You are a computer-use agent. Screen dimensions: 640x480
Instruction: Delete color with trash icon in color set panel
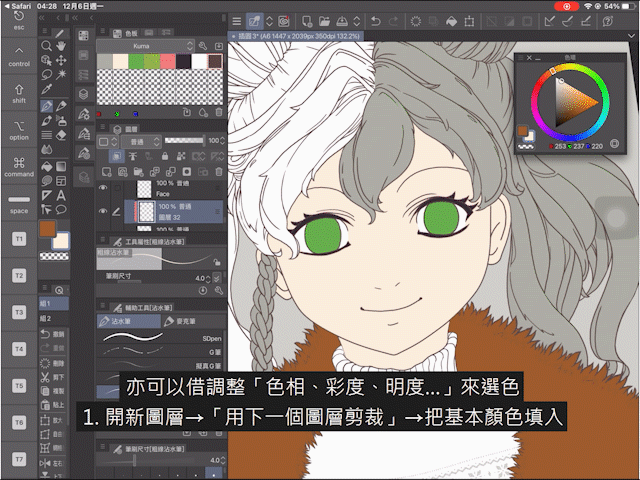coord(219,112)
